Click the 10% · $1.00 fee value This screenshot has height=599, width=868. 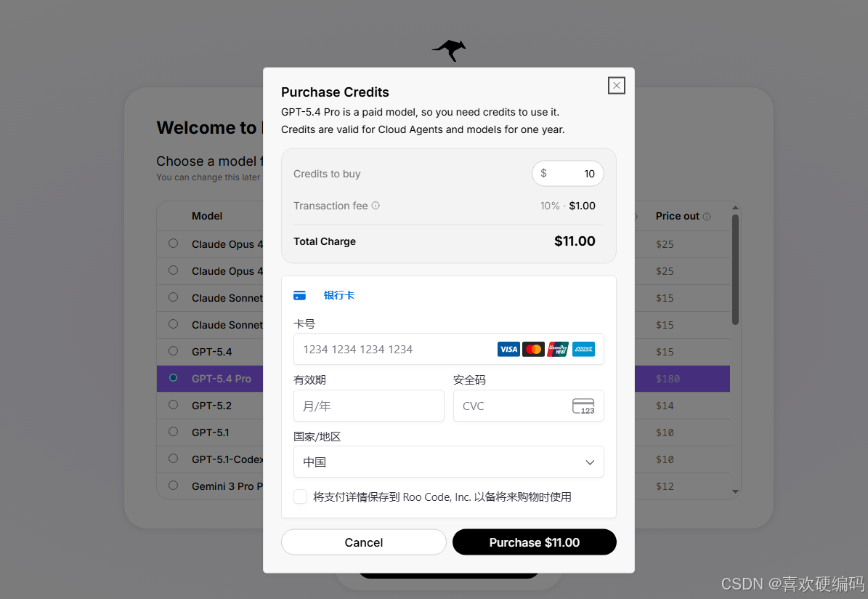click(567, 206)
